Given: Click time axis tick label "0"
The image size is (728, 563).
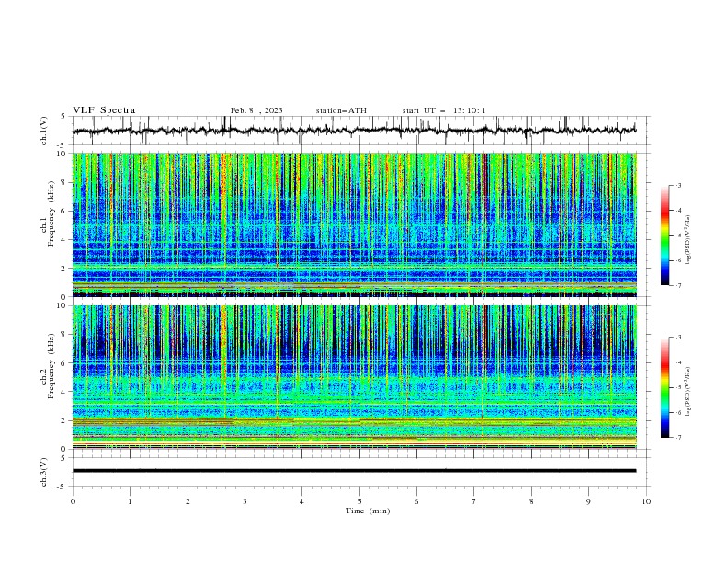Looking at the screenshot, I should pos(73,501).
